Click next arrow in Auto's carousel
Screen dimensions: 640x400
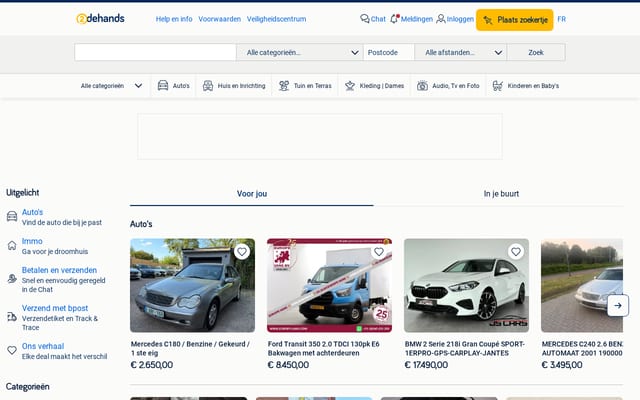618,305
